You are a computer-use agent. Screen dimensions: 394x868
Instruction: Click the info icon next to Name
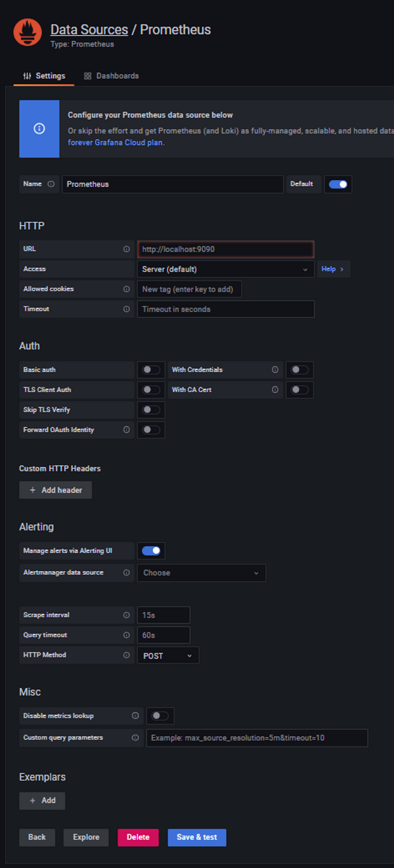coord(51,184)
